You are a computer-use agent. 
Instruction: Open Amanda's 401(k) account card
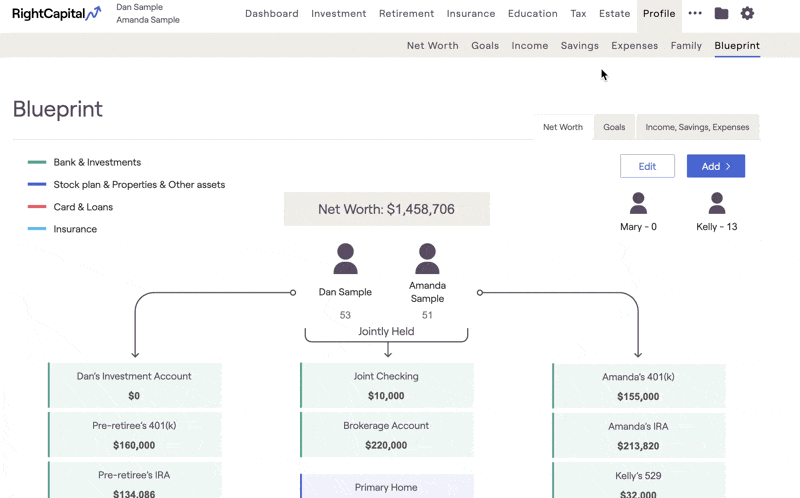638,385
